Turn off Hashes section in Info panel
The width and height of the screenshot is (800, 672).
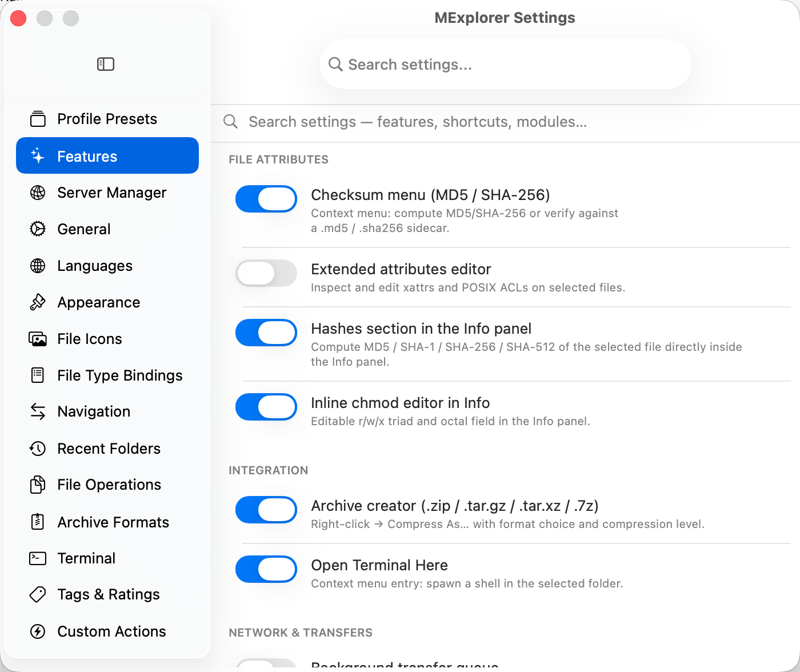[266, 333]
